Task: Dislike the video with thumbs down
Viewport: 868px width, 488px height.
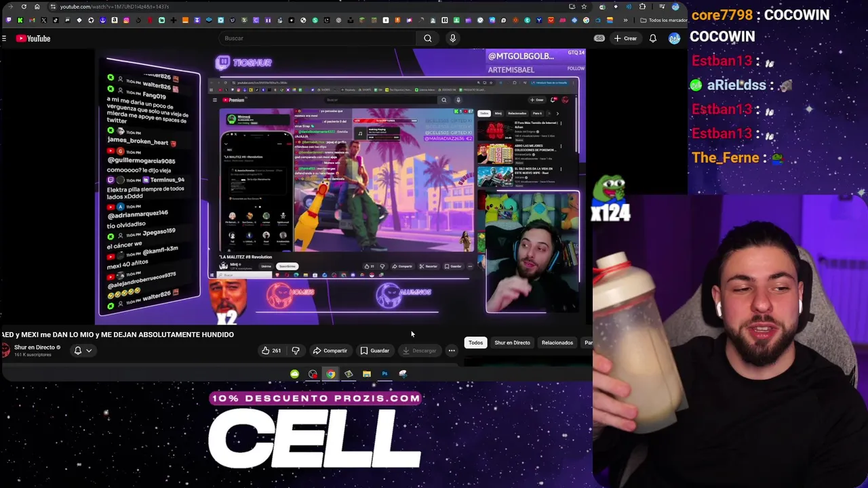Action: pos(296,350)
